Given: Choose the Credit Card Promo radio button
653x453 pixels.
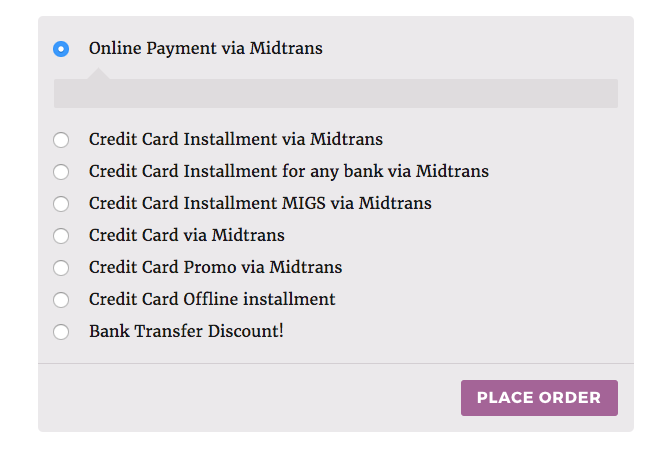Looking at the screenshot, I should tap(62, 268).
